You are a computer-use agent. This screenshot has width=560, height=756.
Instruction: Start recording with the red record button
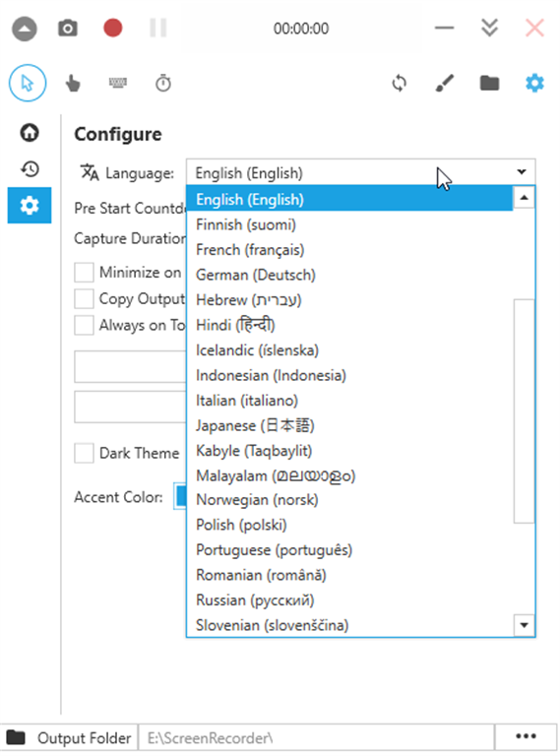pyautogui.click(x=113, y=28)
